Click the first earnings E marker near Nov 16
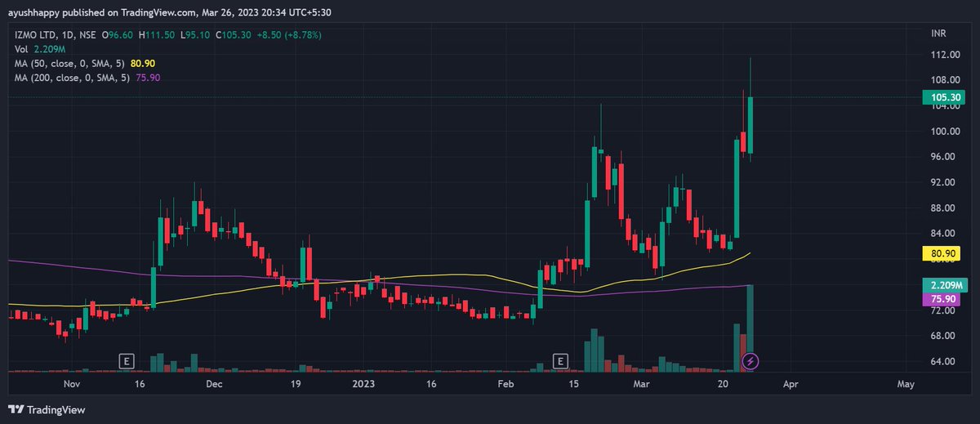The width and height of the screenshot is (980, 424). pyautogui.click(x=126, y=360)
